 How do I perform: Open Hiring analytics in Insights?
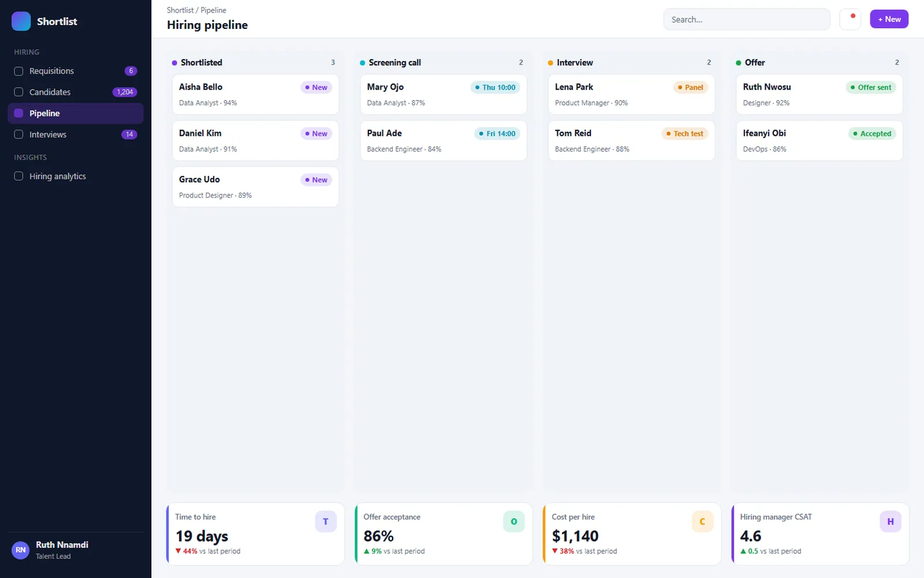76,176
